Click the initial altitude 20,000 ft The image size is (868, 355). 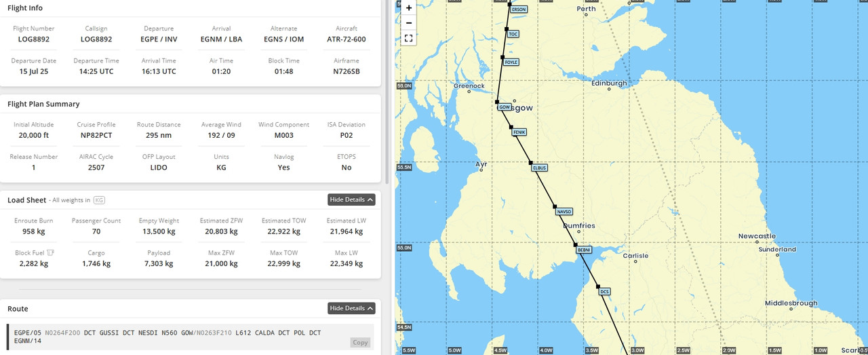(x=33, y=135)
